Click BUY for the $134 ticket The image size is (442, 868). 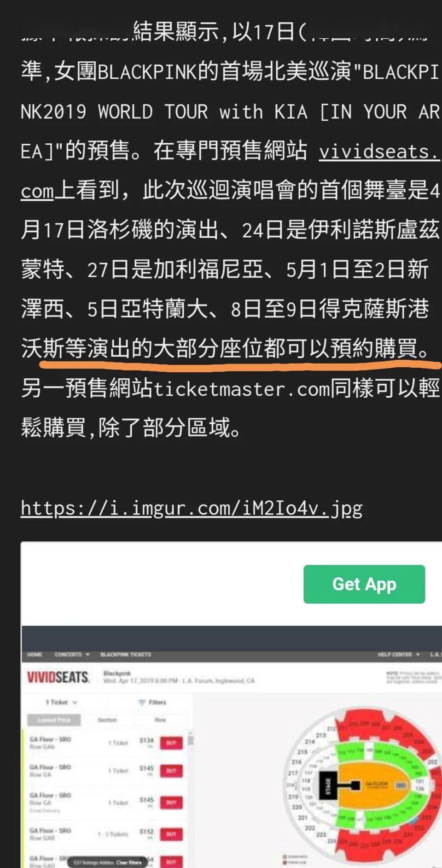coord(171,742)
